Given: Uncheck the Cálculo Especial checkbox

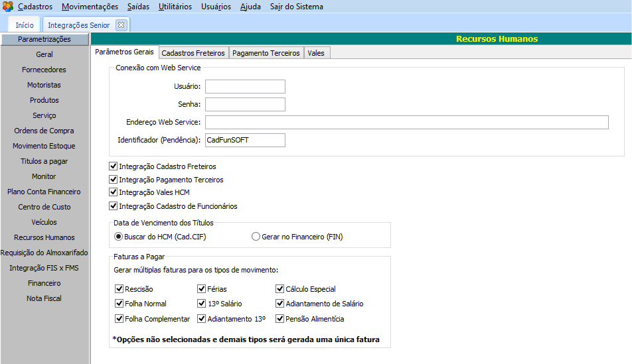Looking at the screenshot, I should tap(279, 289).
